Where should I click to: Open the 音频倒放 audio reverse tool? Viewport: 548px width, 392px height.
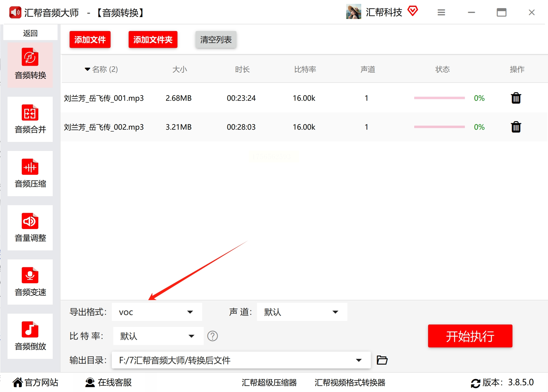click(30, 336)
